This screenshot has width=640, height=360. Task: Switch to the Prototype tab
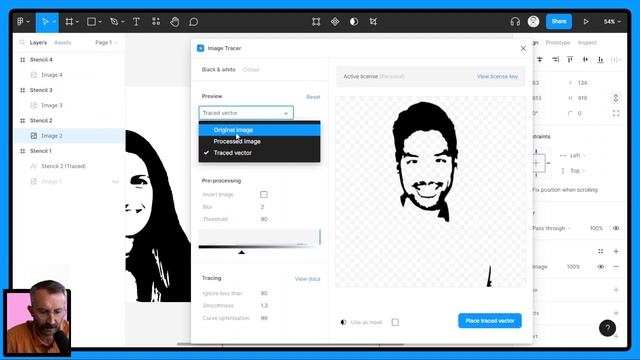coord(558,42)
